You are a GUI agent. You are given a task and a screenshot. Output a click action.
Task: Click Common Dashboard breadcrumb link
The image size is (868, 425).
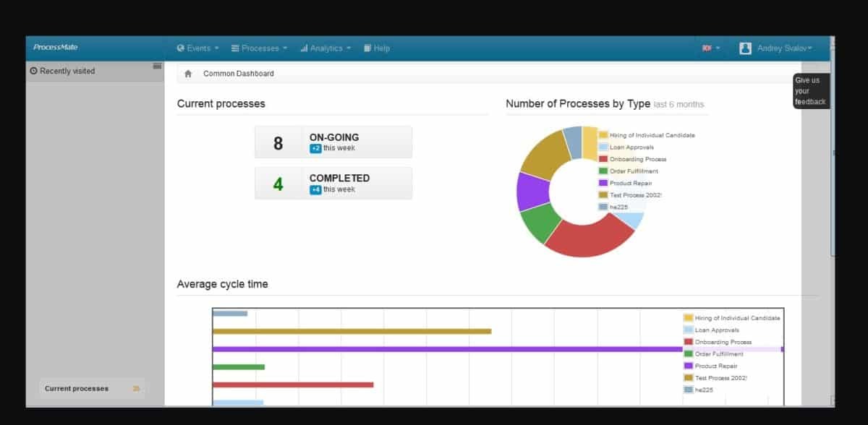pos(238,74)
